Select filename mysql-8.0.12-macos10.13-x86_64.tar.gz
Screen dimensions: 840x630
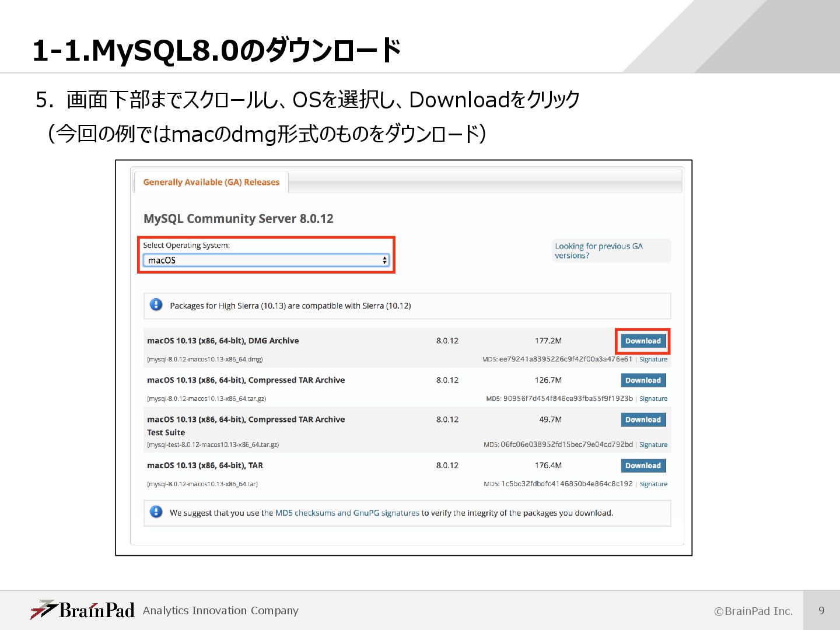(206, 398)
